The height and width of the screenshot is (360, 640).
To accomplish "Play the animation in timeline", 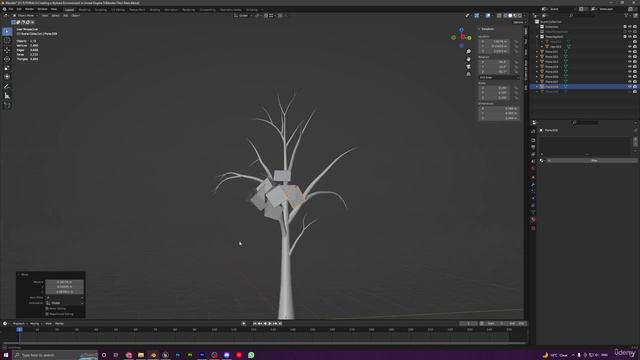I will click(270, 324).
